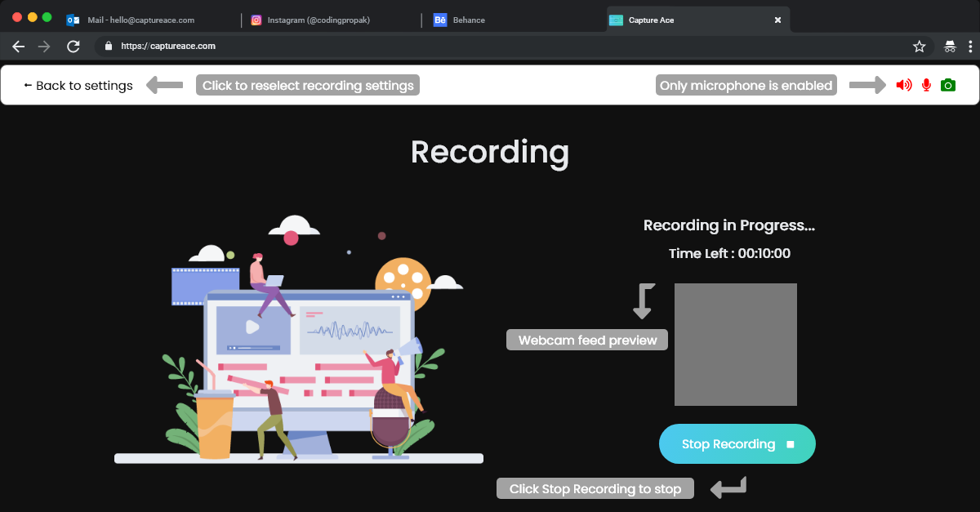This screenshot has height=512, width=980.
Task: Click the browser forward arrow
Action: tap(45, 47)
